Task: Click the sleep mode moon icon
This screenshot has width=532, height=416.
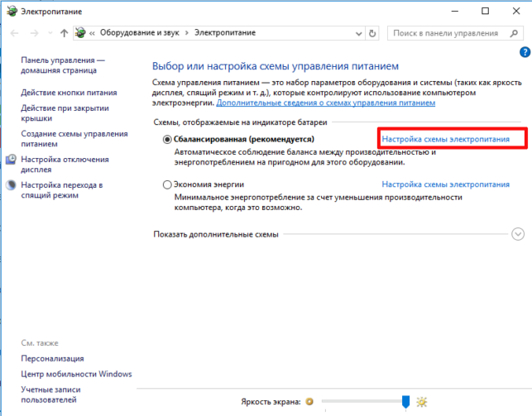Action: [11, 184]
